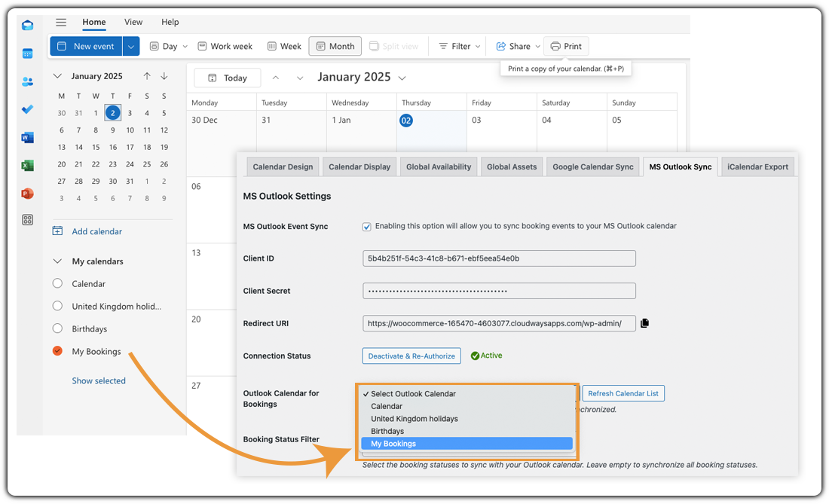Image resolution: width=829 pixels, height=504 pixels.
Task: Open the New event dropdown arrow
Action: coord(131,46)
